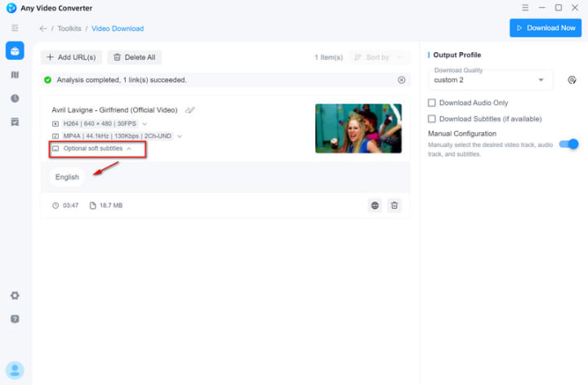Open the user account avatar
Viewport: 588px width, 385px height.
pos(15,370)
